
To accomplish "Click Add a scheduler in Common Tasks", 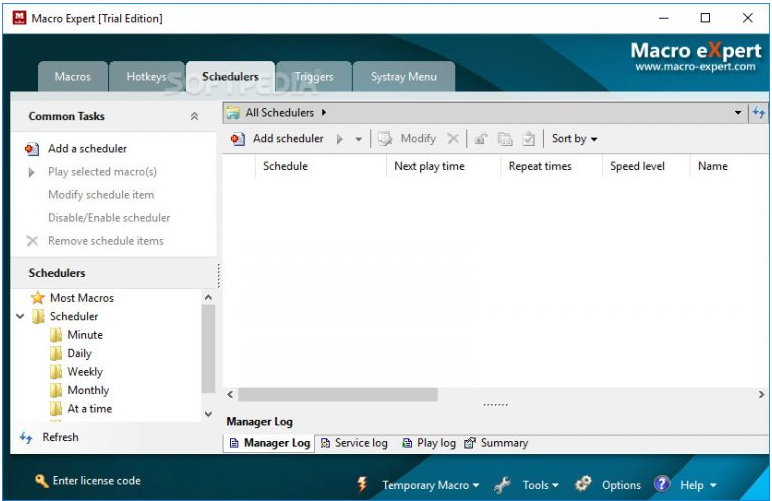I will [87, 149].
